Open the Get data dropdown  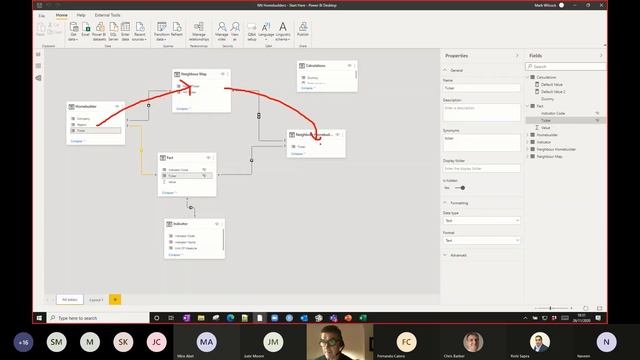pyautogui.click(x=73, y=31)
